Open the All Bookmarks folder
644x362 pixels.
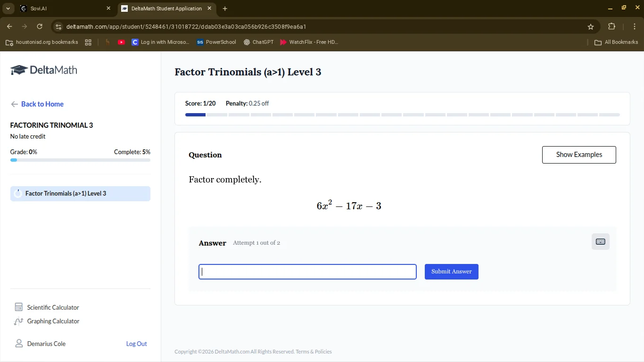tap(616, 42)
